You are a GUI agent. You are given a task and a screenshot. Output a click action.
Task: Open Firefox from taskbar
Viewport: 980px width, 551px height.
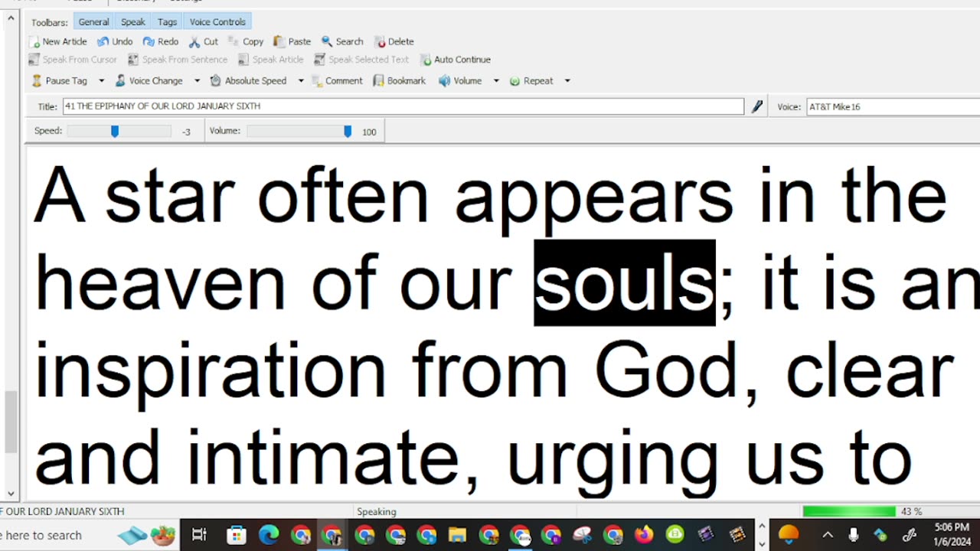pyautogui.click(x=644, y=535)
